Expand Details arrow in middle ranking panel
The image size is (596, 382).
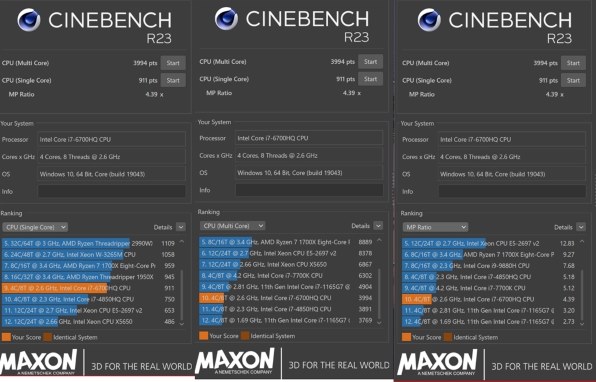point(378,226)
